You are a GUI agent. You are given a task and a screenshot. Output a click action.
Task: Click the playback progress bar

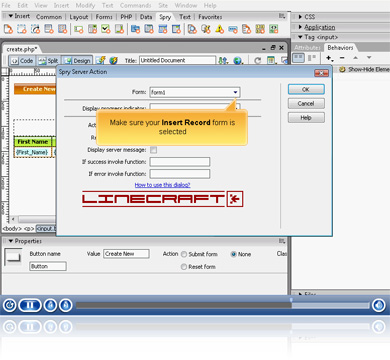click(223, 305)
